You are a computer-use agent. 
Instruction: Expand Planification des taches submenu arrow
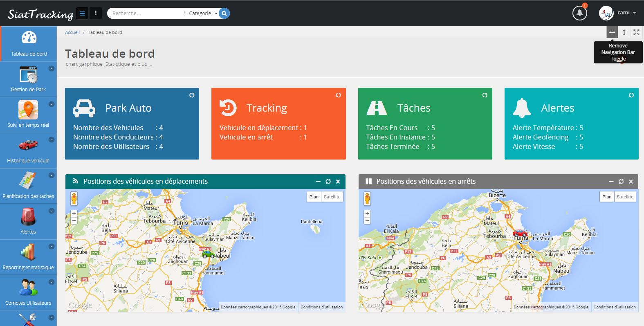(52, 175)
